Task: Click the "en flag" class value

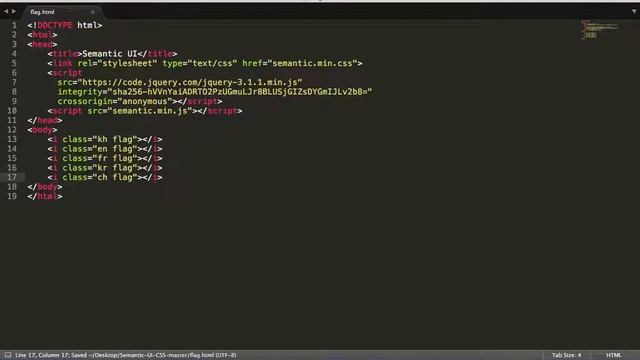Action: (115, 149)
